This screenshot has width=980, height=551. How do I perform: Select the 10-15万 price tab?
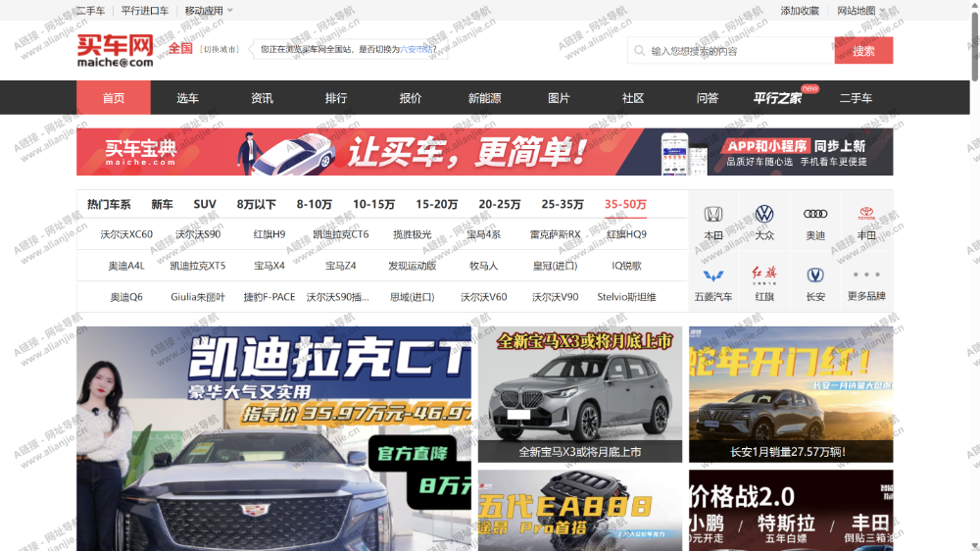373,205
